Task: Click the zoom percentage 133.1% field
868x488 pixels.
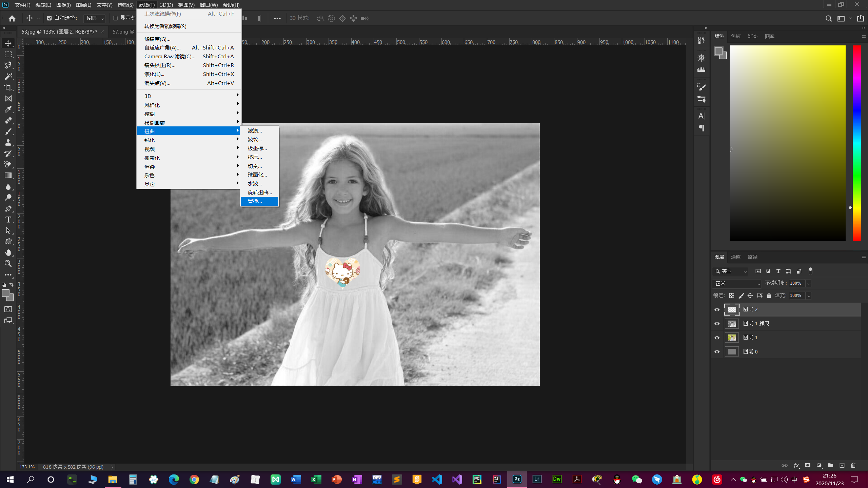Action: click(27, 467)
